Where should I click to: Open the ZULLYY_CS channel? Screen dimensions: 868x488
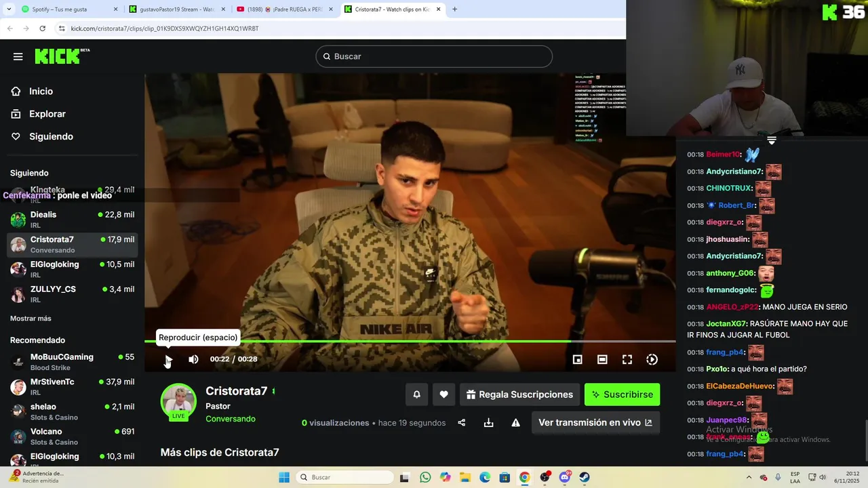pyautogui.click(x=72, y=294)
